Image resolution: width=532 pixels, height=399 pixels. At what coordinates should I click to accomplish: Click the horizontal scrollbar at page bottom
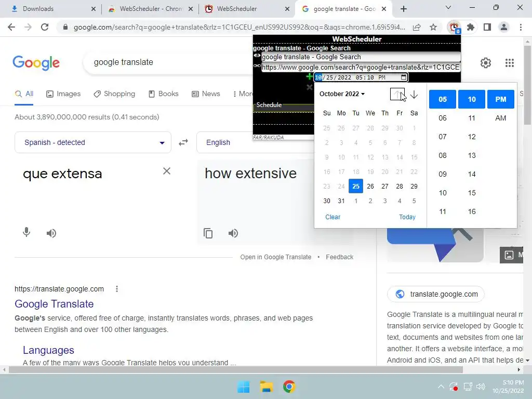pos(236,369)
